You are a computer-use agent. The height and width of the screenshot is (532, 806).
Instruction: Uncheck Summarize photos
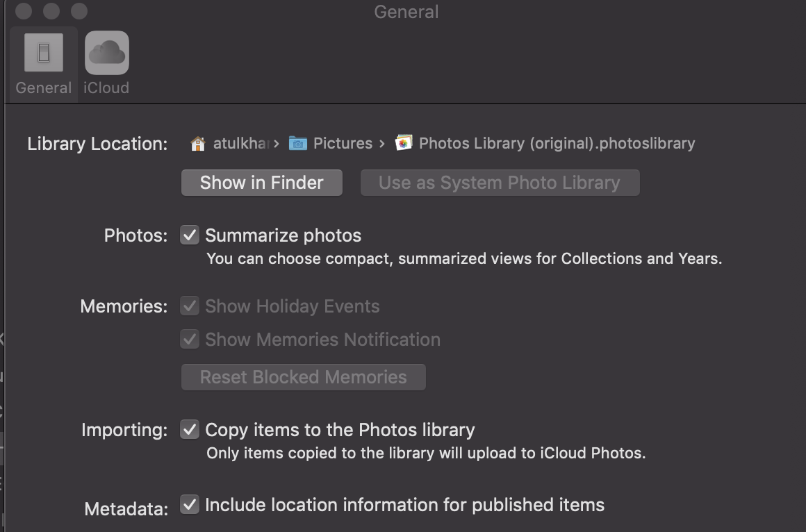[190, 235]
